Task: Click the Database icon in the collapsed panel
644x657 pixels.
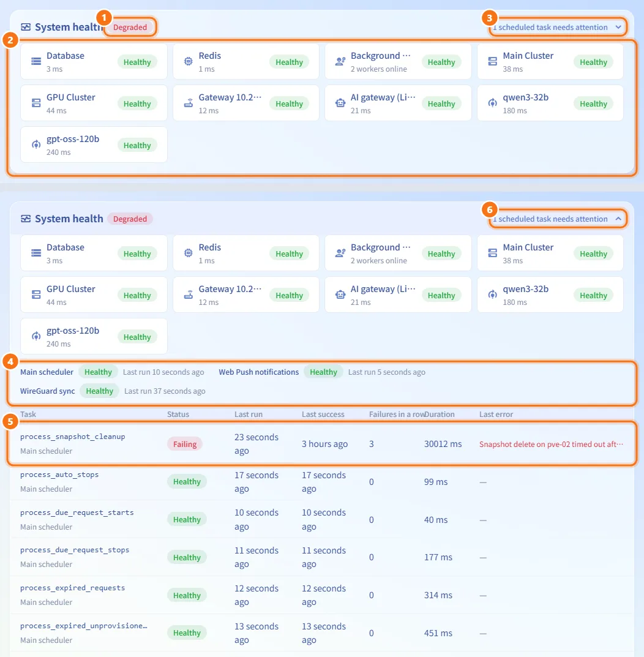Action: (x=37, y=62)
